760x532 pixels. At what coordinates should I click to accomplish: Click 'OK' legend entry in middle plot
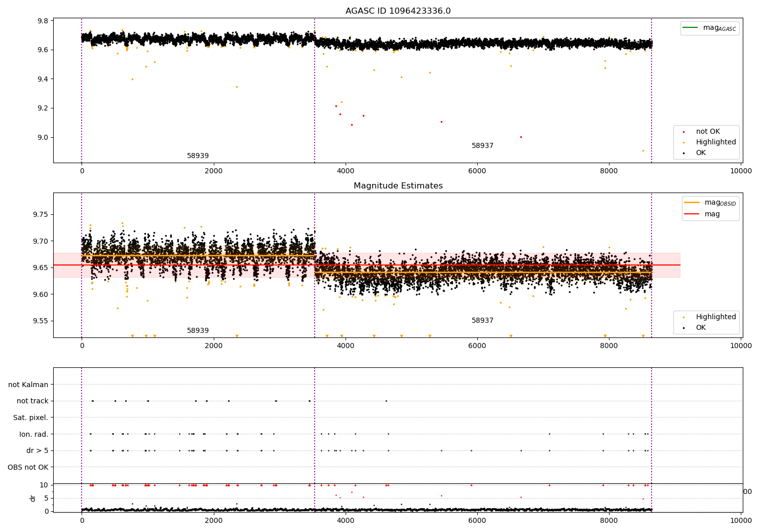coord(701,327)
